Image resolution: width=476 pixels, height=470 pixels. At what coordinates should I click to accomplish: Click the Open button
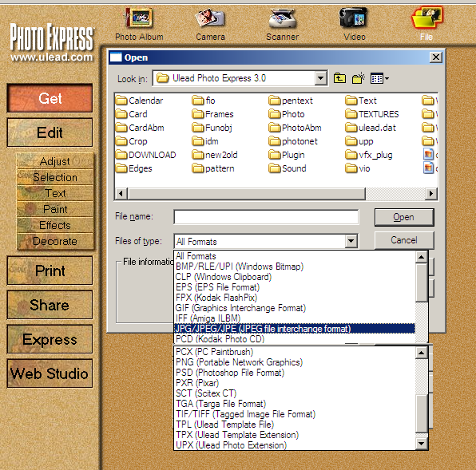point(404,217)
